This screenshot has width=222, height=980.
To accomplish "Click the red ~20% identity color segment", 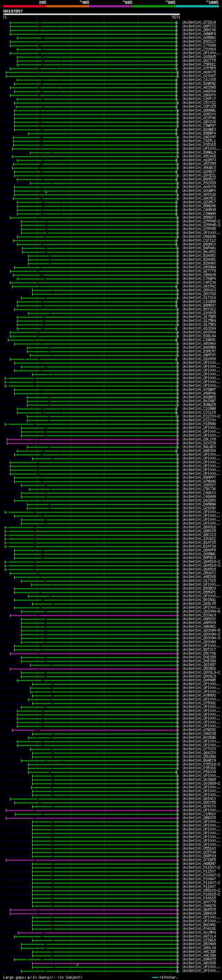I will [x=25, y=6].
